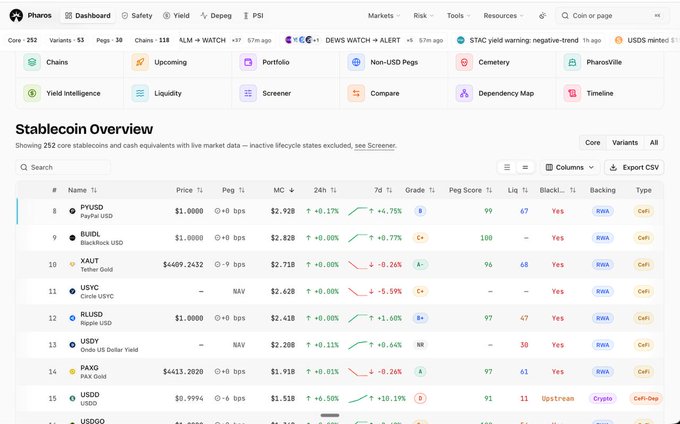This screenshot has width=680, height=424.
Task: Click the USDS minted ticker coin icon
Action: pos(619,40)
